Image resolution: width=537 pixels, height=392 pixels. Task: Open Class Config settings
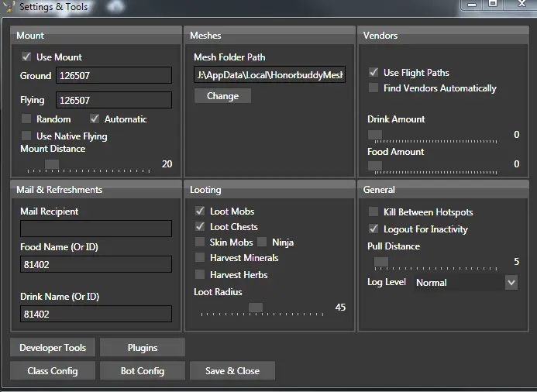point(53,371)
